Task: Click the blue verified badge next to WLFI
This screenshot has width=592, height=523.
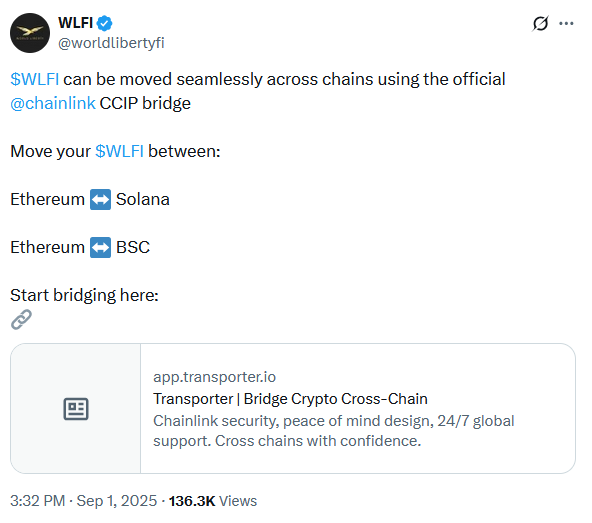Action: point(105,23)
